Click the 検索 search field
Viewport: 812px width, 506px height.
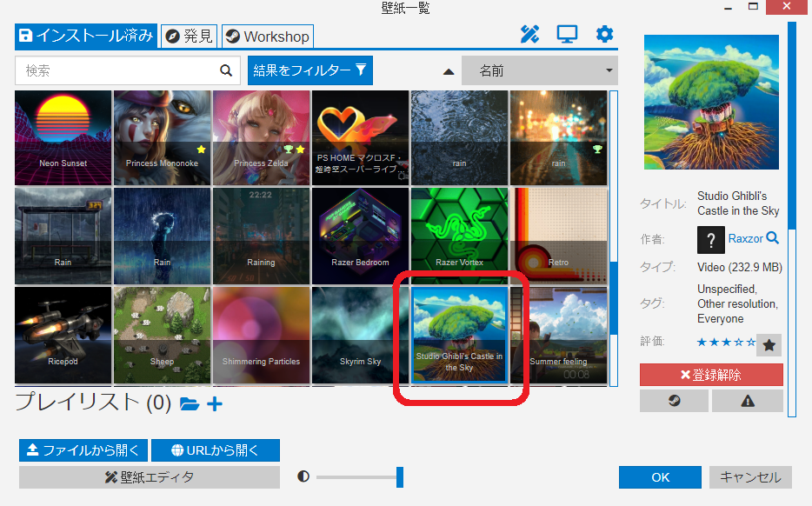click(x=128, y=70)
